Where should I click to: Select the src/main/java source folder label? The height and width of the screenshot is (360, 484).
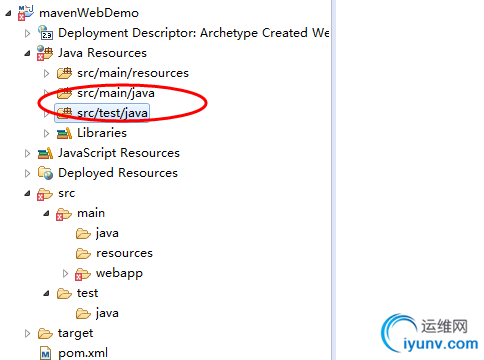tap(116, 93)
